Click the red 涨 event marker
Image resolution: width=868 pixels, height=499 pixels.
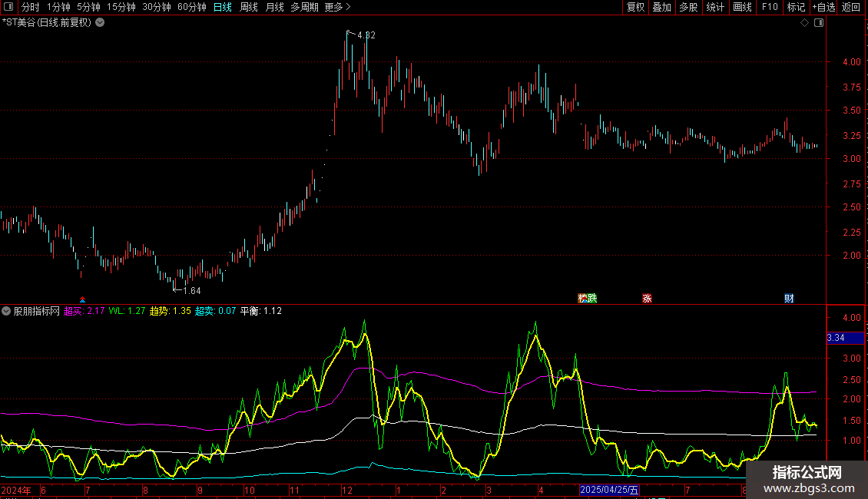click(647, 298)
